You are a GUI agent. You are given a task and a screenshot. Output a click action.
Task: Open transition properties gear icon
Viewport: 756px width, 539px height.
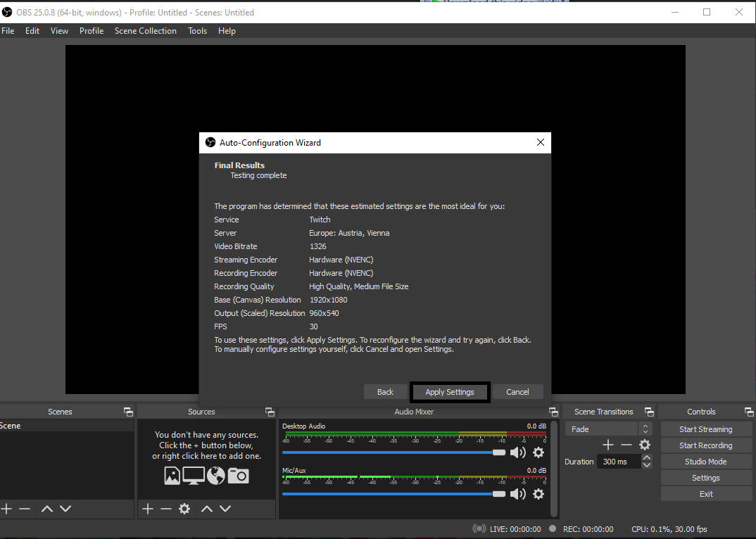[645, 445]
